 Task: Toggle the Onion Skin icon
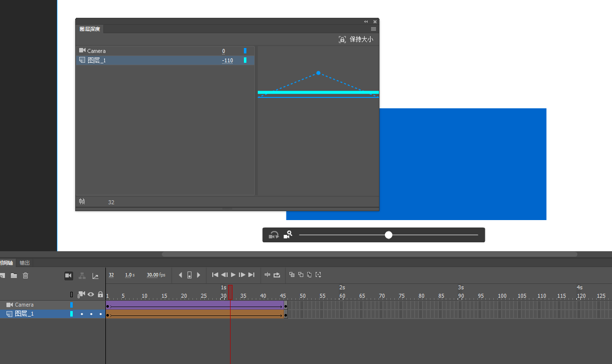[292, 274]
